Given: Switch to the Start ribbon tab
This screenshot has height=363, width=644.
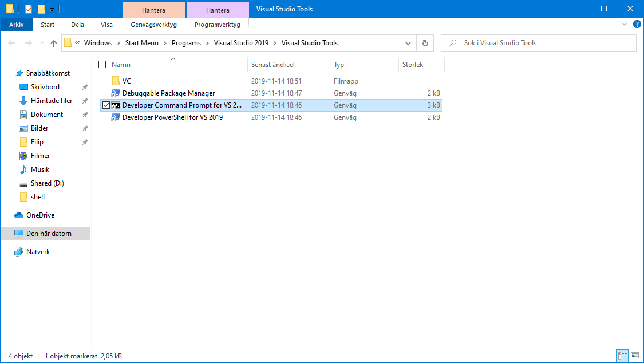Looking at the screenshot, I should 48,25.
